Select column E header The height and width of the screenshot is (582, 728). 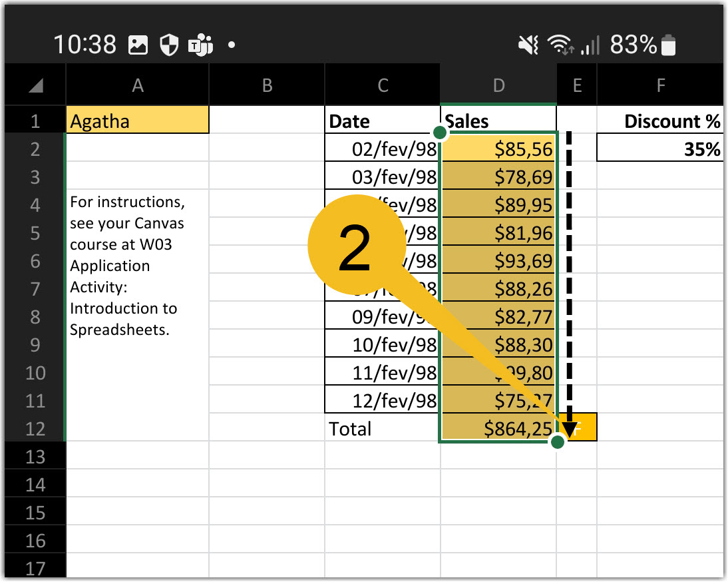[577, 85]
